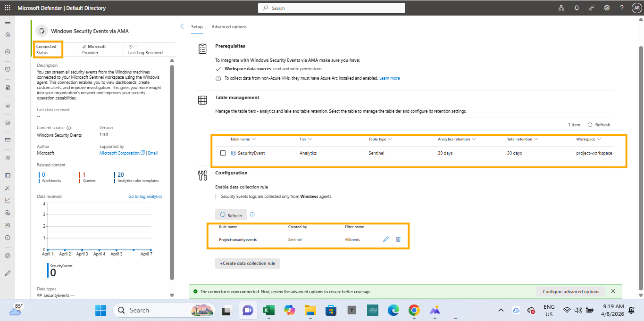Open the Analytics retention column dropdown
Image resolution: width=644 pixels, height=321 pixels.
point(457,139)
